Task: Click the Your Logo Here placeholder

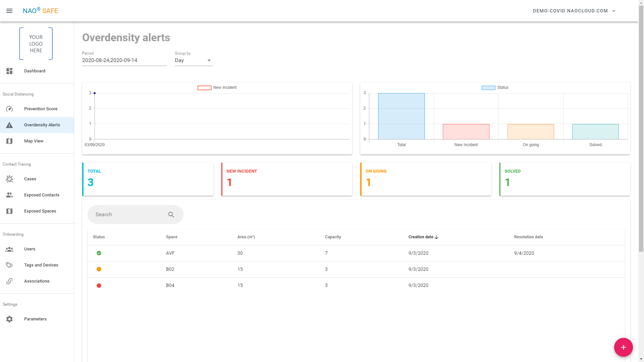Action: [36, 44]
